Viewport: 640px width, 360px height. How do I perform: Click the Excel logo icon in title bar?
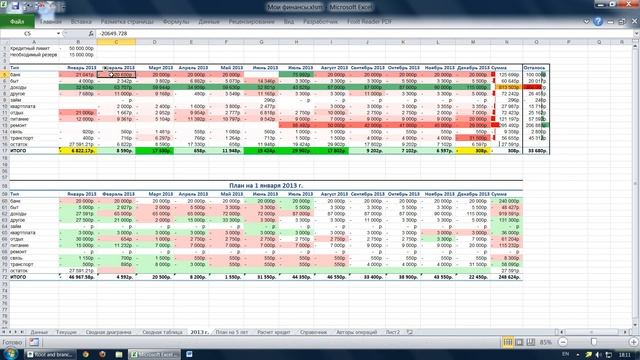coord(3,5)
